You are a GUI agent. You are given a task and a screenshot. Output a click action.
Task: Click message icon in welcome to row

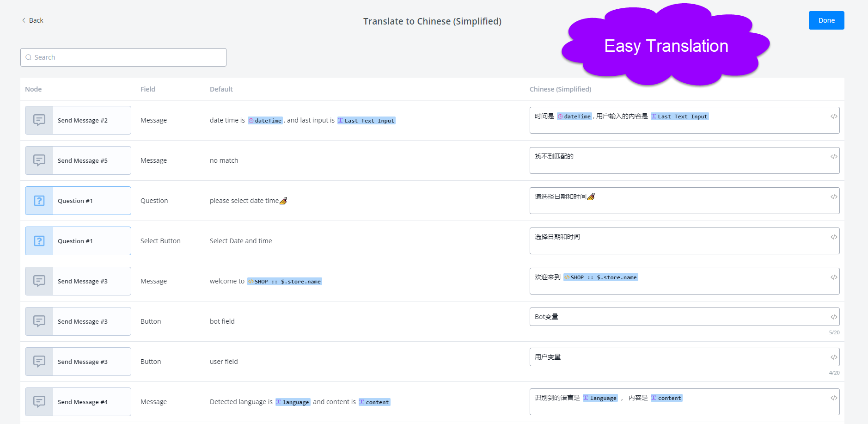pyautogui.click(x=39, y=281)
